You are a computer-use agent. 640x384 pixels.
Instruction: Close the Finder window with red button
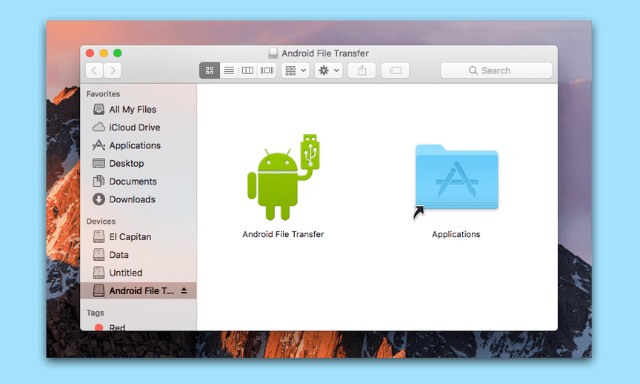coord(90,53)
